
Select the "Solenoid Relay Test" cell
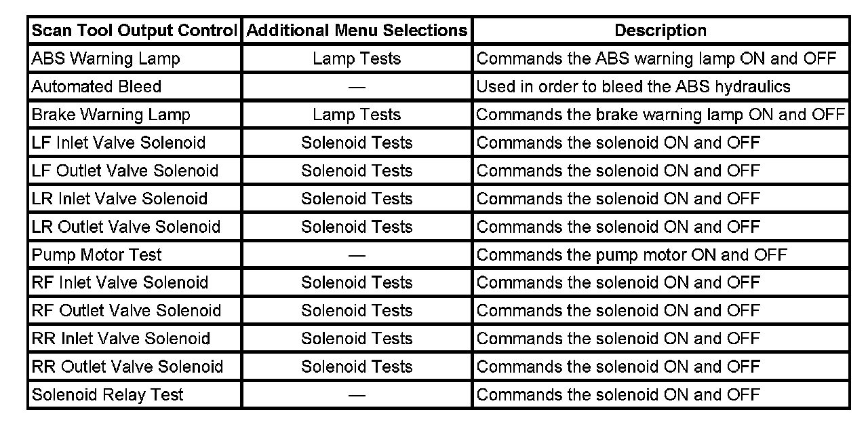tap(108, 394)
